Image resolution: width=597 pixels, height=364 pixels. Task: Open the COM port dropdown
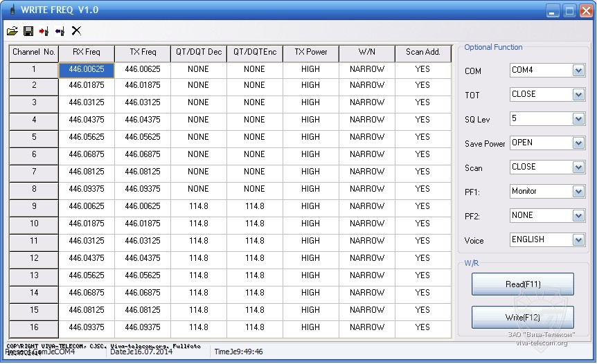tap(578, 71)
